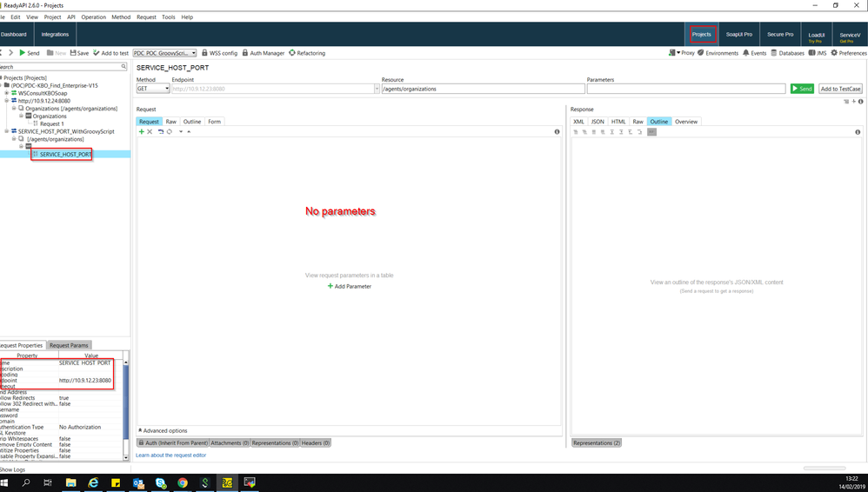
Task: Click the WSS config toolbar icon
Action: 204,53
